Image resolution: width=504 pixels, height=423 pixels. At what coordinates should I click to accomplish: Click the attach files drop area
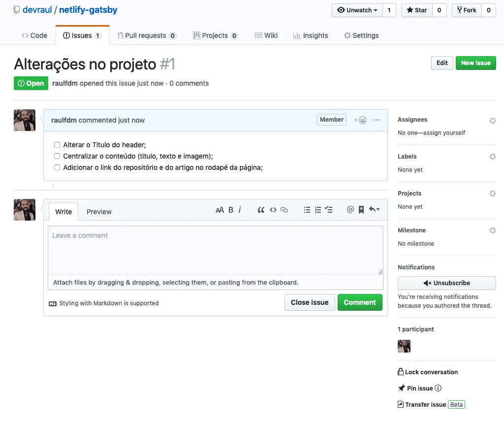216,283
